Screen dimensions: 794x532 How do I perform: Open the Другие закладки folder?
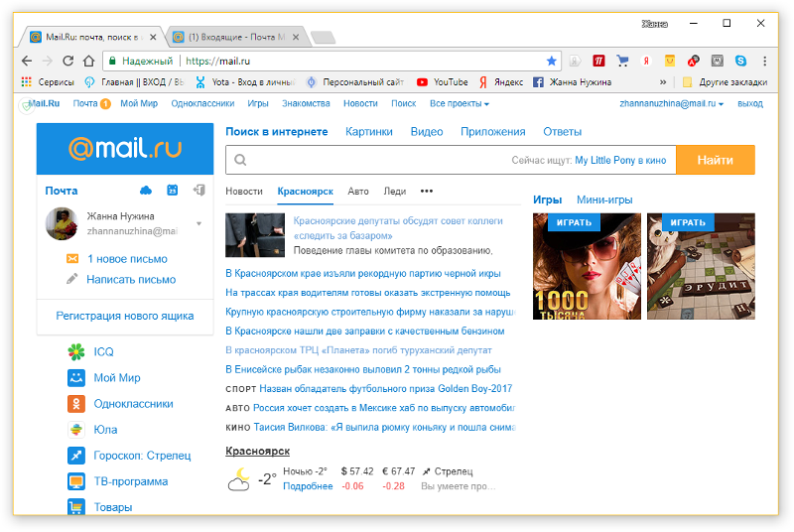pyautogui.click(x=725, y=82)
